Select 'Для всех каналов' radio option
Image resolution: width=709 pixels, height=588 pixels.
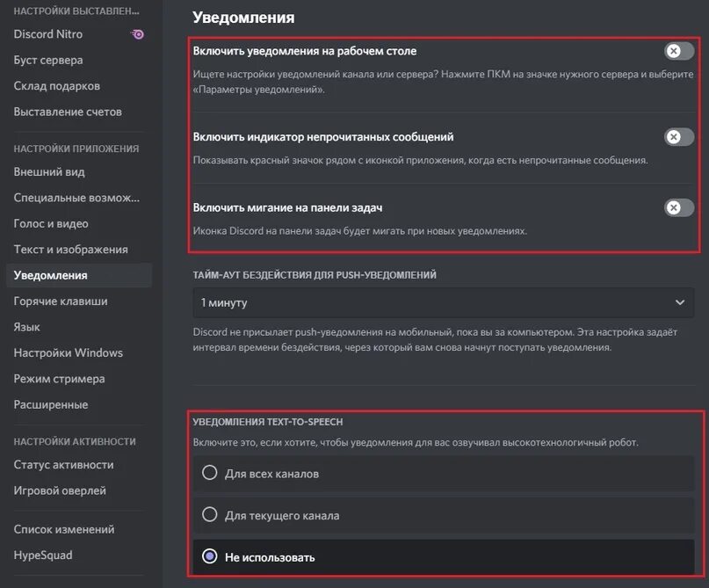[210, 473]
